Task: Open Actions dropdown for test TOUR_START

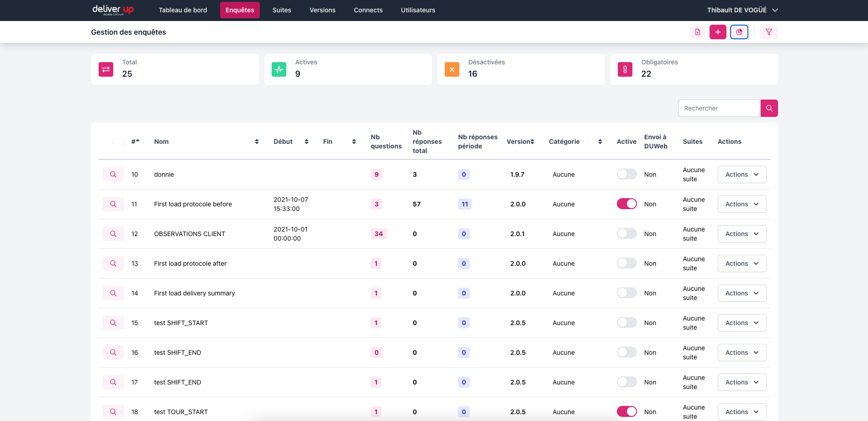Action: click(x=742, y=412)
